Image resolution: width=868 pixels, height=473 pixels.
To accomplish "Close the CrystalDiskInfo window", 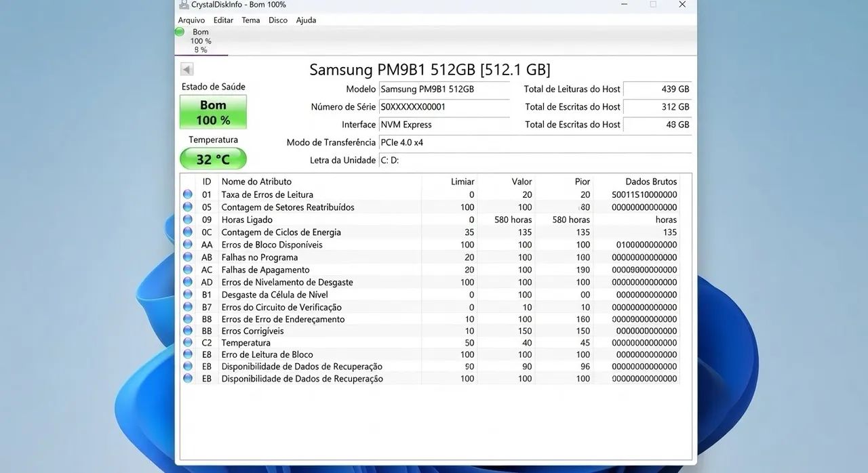I will tap(682, 5).
